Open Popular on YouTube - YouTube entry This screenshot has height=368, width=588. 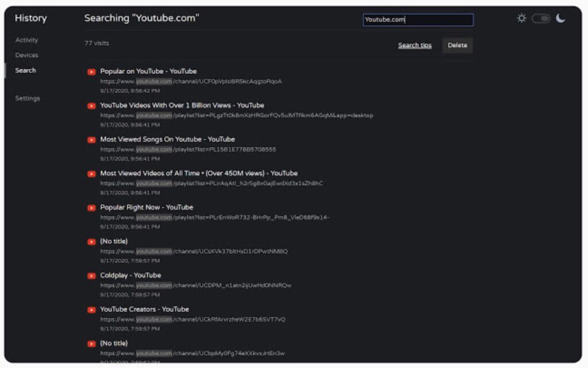[x=148, y=71]
